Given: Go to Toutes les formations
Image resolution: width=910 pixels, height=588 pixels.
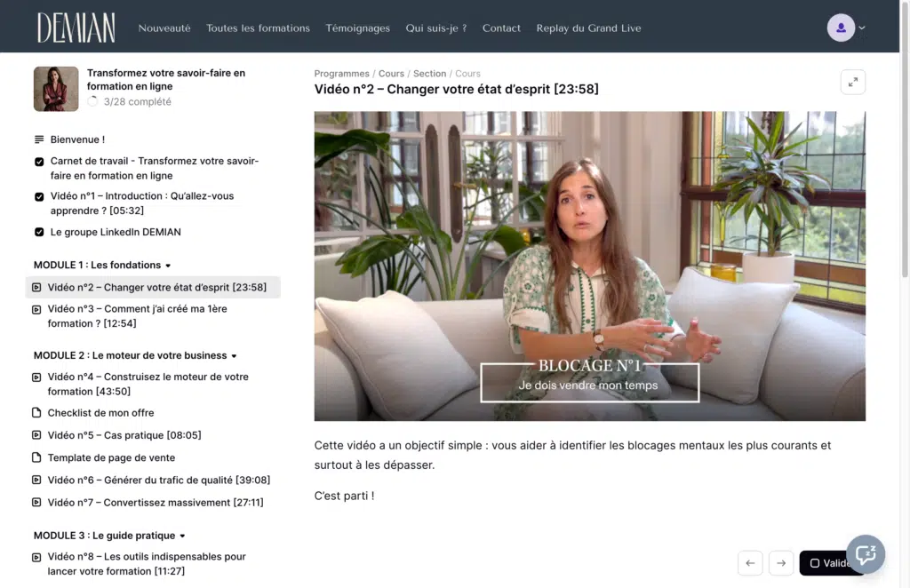Looking at the screenshot, I should pyautogui.click(x=259, y=28).
